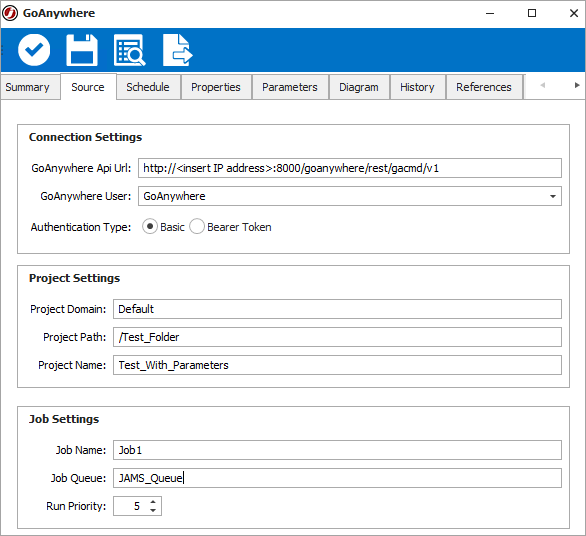The width and height of the screenshot is (586, 536).
Task: Click the Job Settings heading
Action: coord(64,419)
